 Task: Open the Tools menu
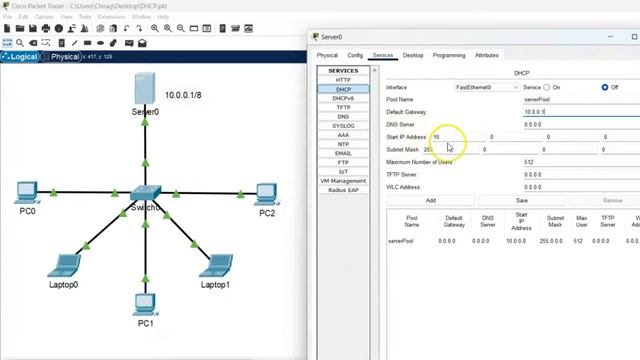[x=85, y=17]
